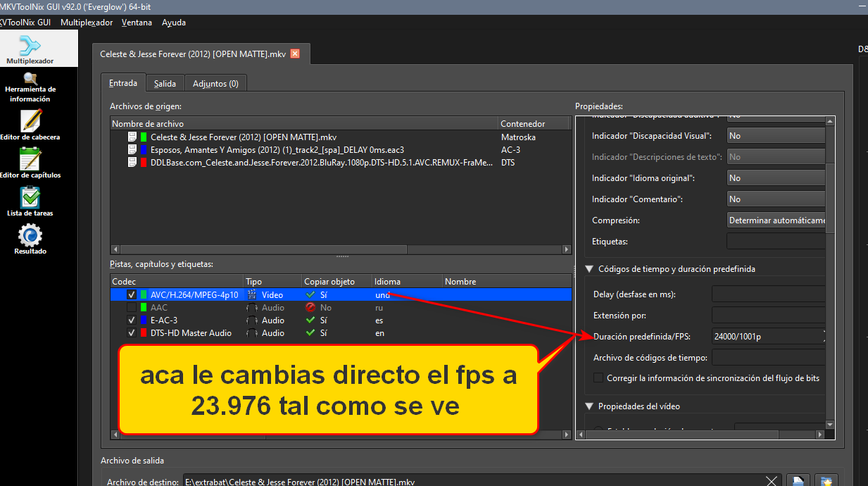Open the Ventana menu

pyautogui.click(x=137, y=23)
